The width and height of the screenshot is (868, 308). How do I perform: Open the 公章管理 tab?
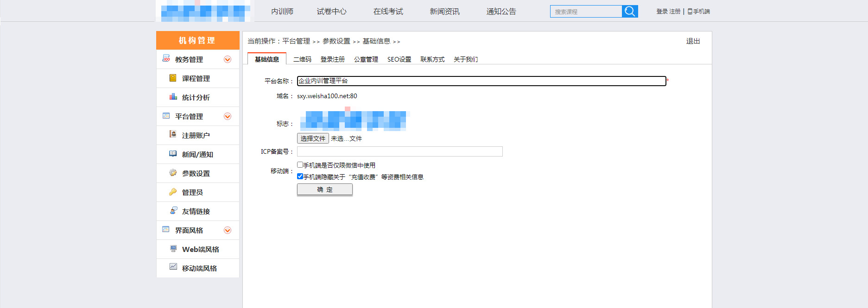click(366, 59)
